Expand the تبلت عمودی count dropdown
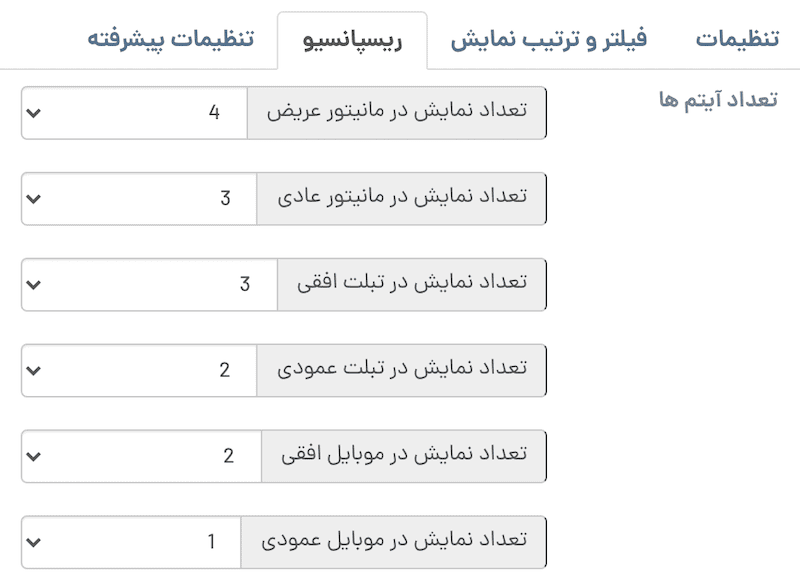Screen dimensions: 800x582 (x=140, y=370)
